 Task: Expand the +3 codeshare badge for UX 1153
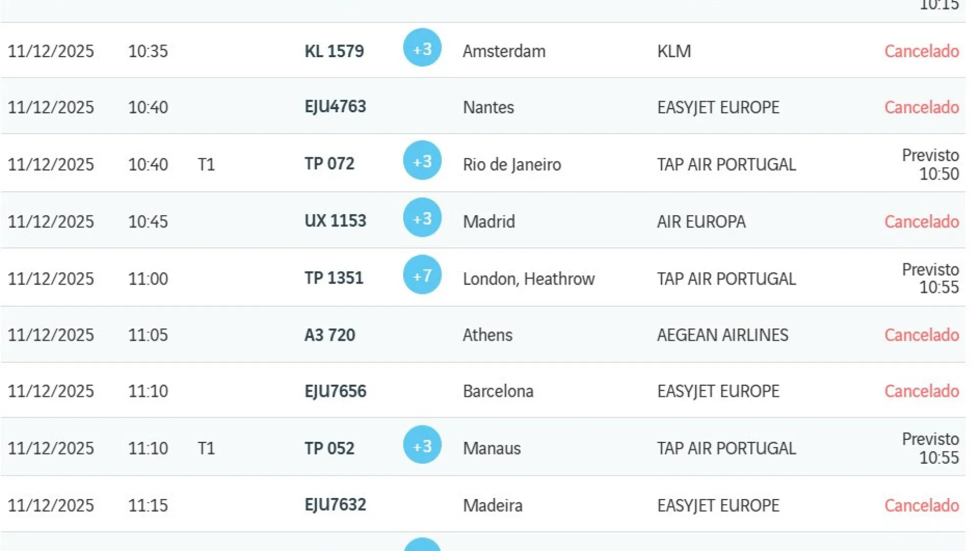pos(422,218)
